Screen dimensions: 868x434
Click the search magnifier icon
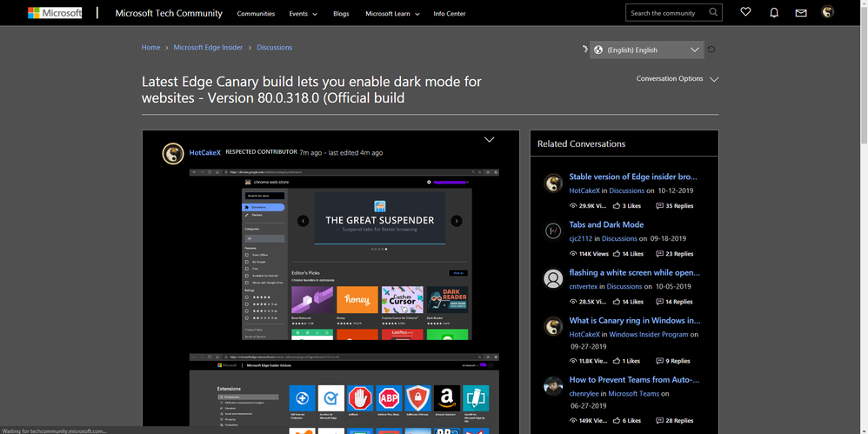pos(713,12)
